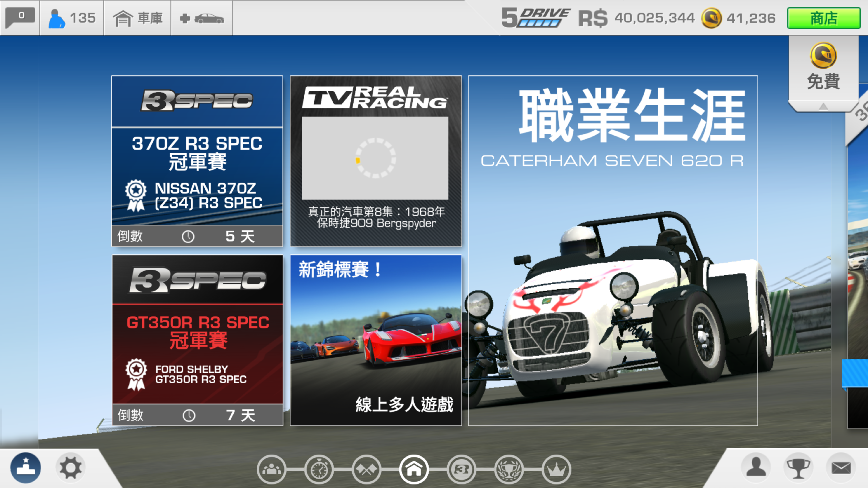Open 職業生涯 career Caterham card

613,251
